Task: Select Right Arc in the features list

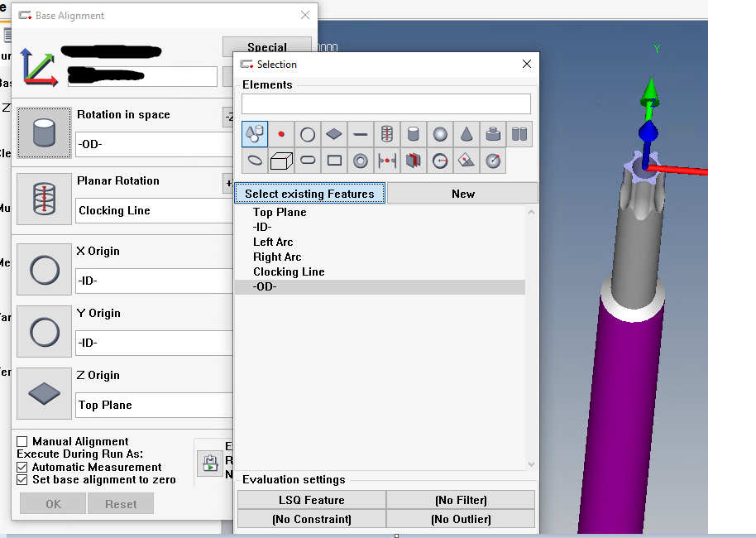Action: pos(380,257)
